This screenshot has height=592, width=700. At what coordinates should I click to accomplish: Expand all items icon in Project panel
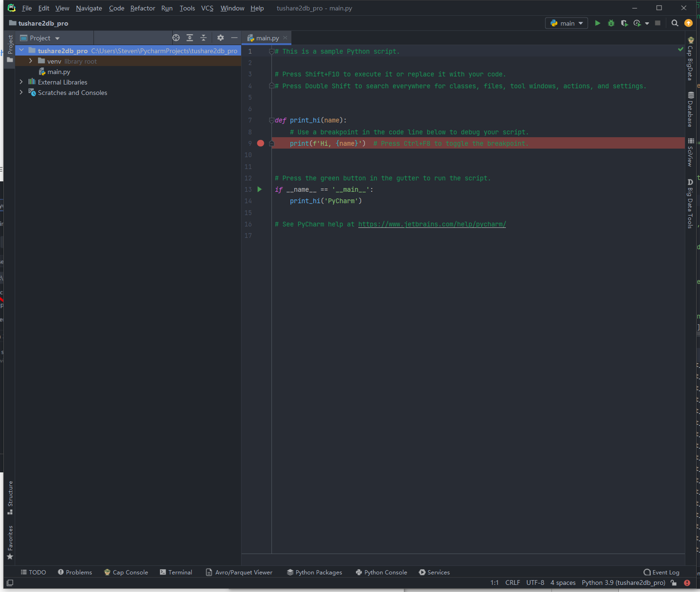(190, 38)
